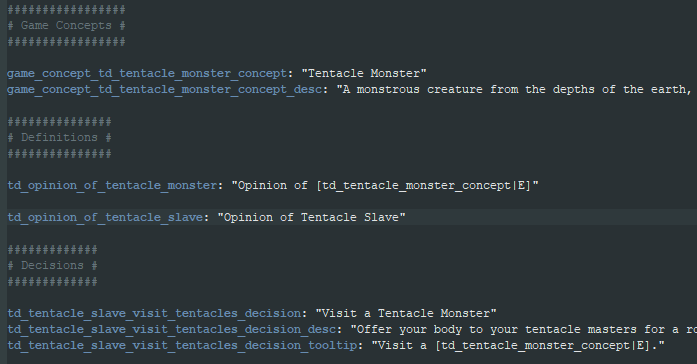This screenshot has height=364, width=697.
Task: Click the Game Concepts comment header
Action: 66,25
